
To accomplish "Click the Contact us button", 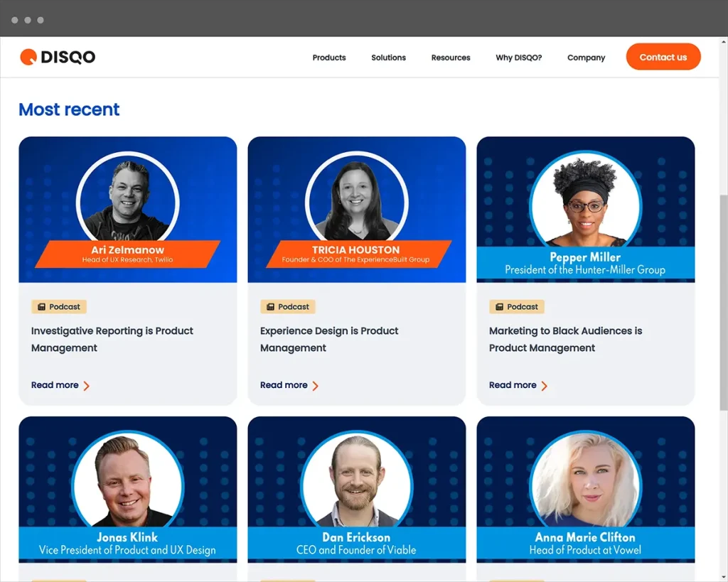I will [663, 57].
